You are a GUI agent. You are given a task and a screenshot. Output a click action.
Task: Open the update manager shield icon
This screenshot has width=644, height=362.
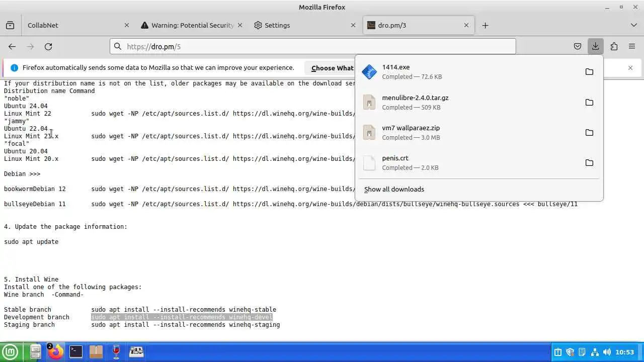point(570,352)
